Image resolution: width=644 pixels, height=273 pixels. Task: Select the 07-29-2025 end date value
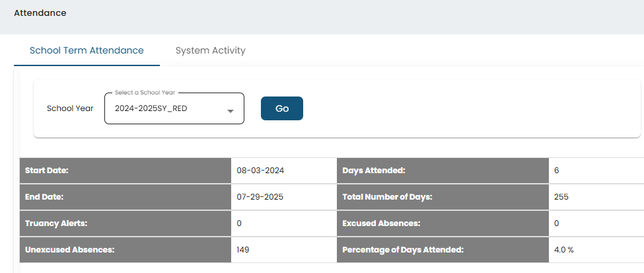(260, 197)
